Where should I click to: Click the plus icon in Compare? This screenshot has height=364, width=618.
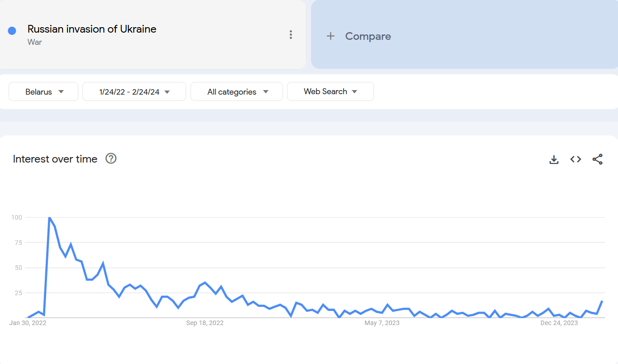pyautogui.click(x=331, y=36)
